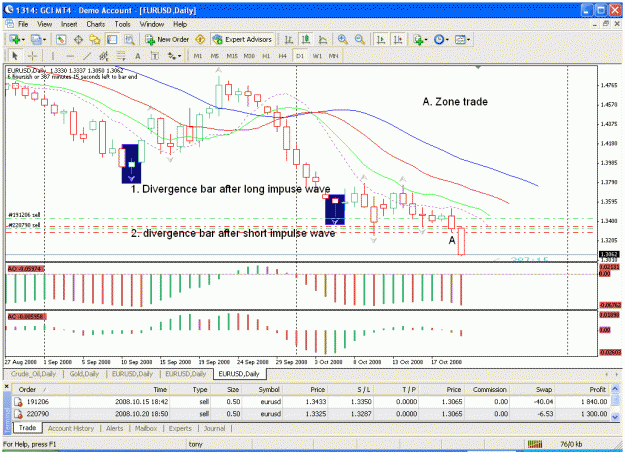Select the Equidistant Channel tool
Viewport: 625px width, 452px height.
[x=104, y=56]
